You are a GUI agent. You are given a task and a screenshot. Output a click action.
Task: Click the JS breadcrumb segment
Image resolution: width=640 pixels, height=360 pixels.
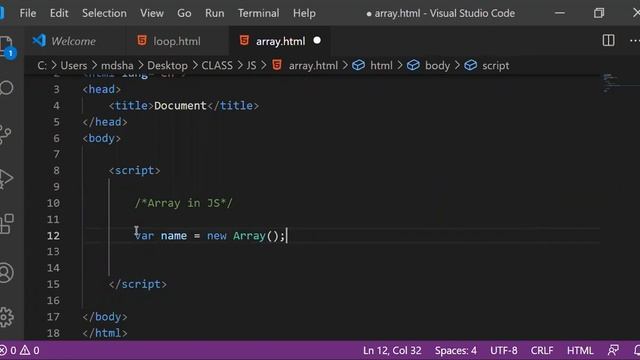251,65
